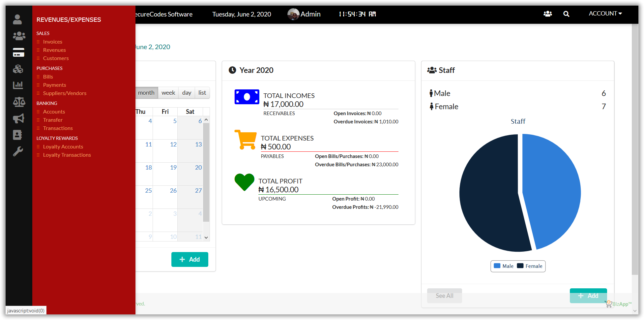Switch calendar to week view
The image size is (644, 320).
168,93
